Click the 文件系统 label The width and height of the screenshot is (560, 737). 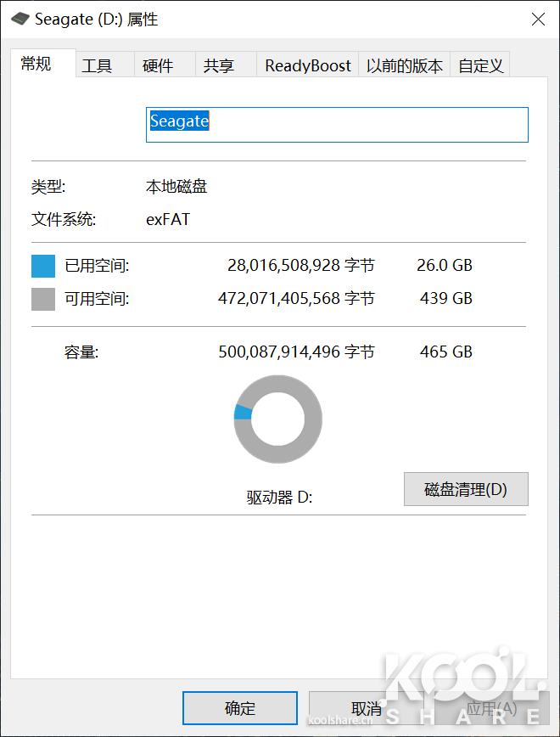click(x=64, y=220)
